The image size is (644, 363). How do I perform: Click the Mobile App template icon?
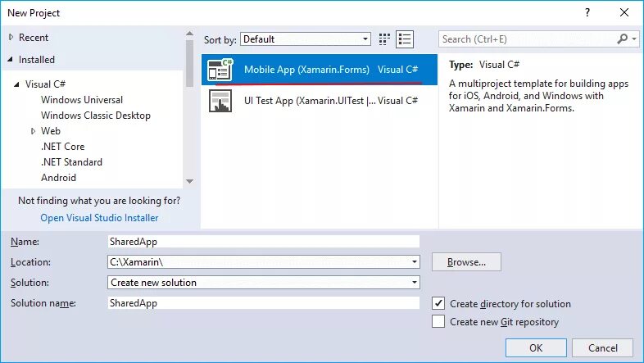pos(220,70)
